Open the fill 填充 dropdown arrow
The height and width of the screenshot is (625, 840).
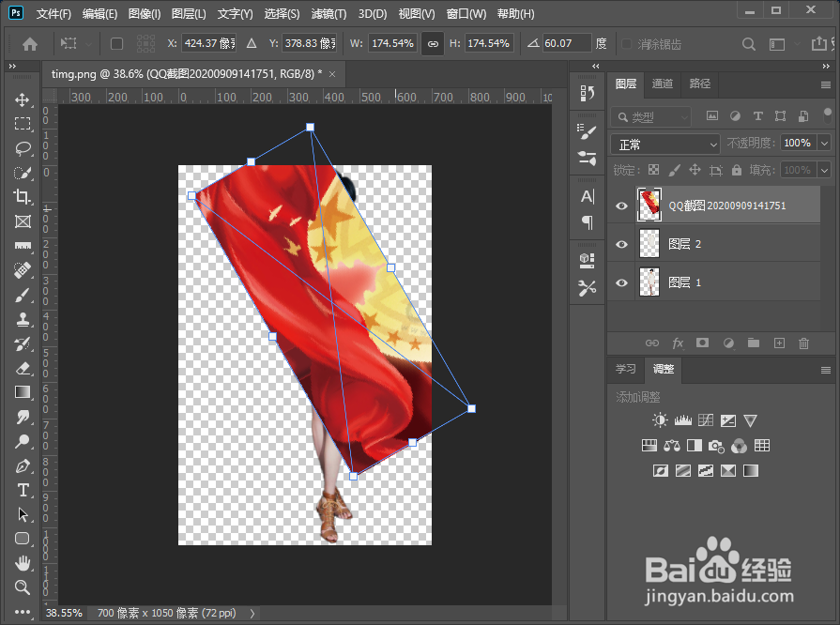[x=824, y=170]
